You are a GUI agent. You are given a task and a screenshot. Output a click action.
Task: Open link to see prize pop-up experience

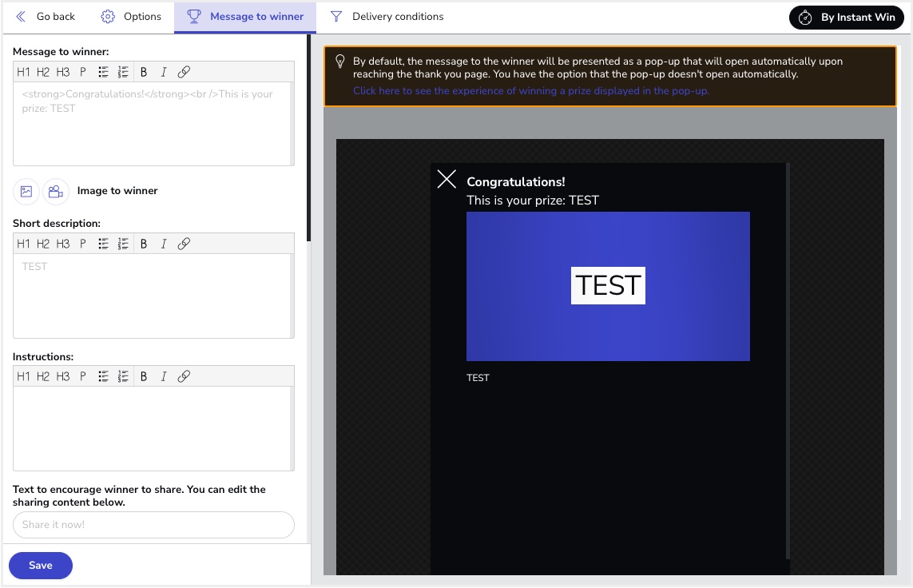coord(531,91)
